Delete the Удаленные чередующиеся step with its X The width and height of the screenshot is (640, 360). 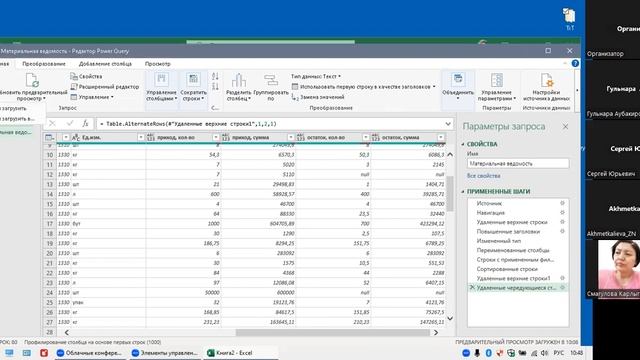coord(472,287)
